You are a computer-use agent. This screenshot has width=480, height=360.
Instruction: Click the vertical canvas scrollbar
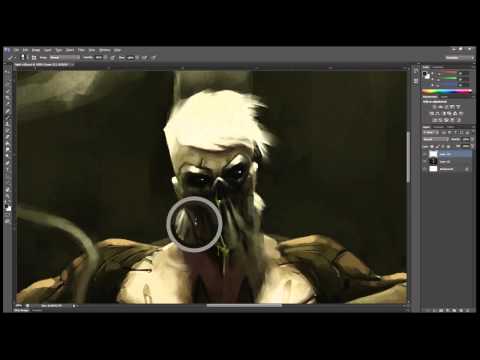(x=407, y=157)
